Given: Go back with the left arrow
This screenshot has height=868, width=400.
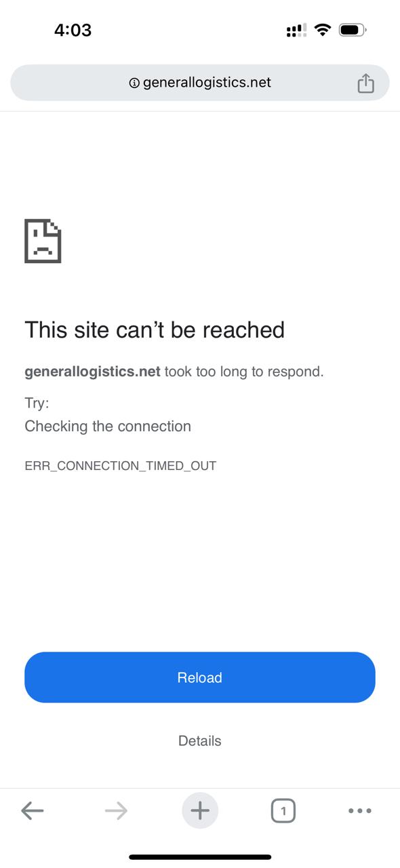Looking at the screenshot, I should (x=32, y=810).
